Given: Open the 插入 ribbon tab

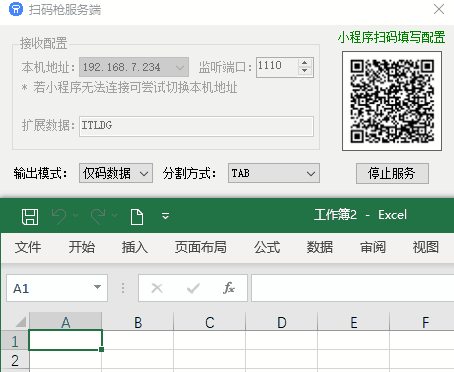Looking at the screenshot, I should [x=135, y=247].
